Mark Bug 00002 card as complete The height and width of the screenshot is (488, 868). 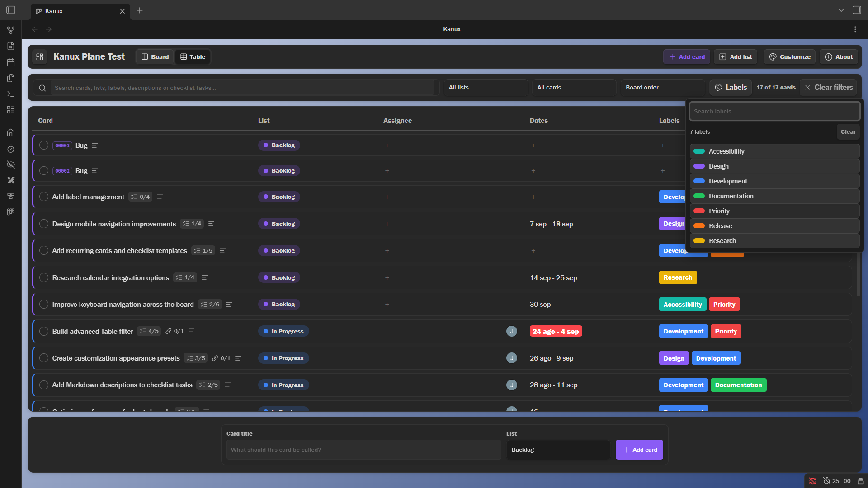point(44,170)
